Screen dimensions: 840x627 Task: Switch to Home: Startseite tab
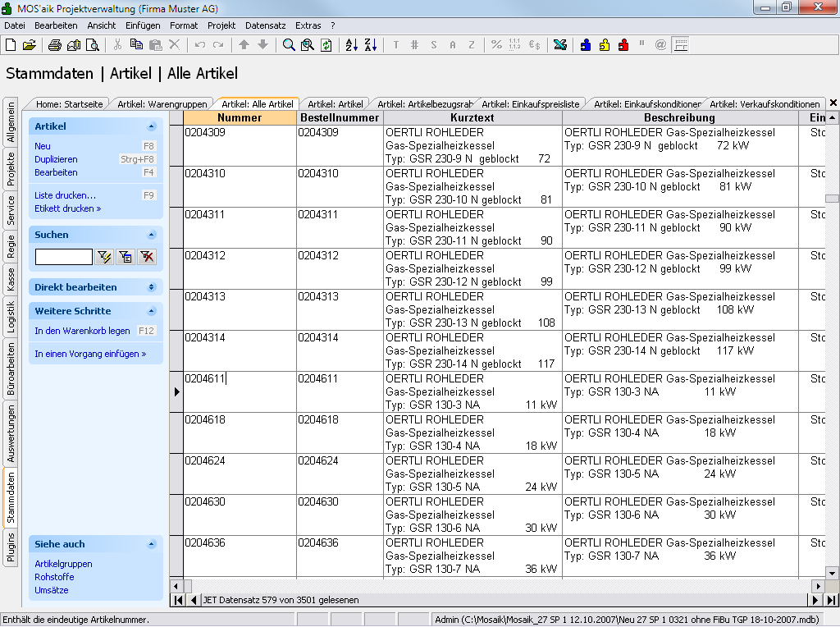[x=69, y=104]
